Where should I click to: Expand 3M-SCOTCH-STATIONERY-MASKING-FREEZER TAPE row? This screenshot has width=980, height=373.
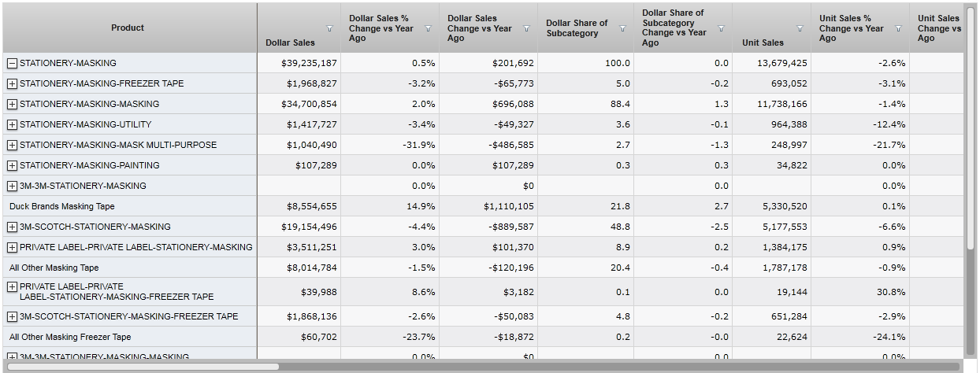(12, 316)
